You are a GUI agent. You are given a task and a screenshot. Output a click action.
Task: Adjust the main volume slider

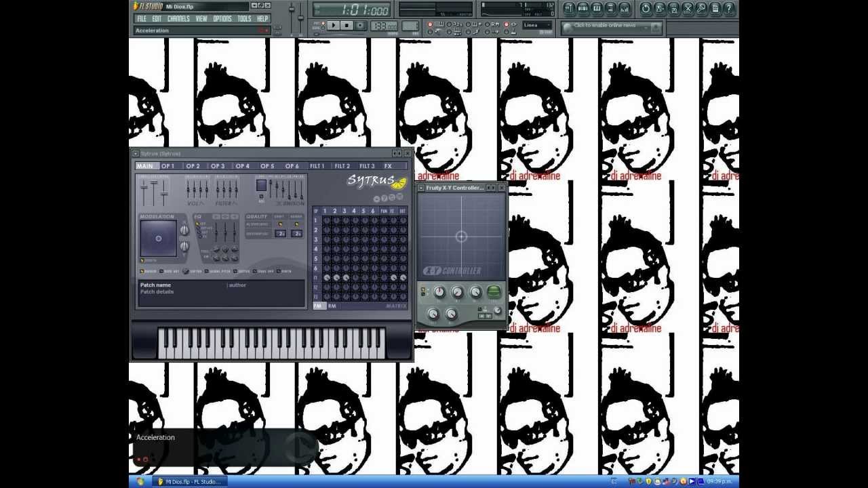click(x=292, y=18)
